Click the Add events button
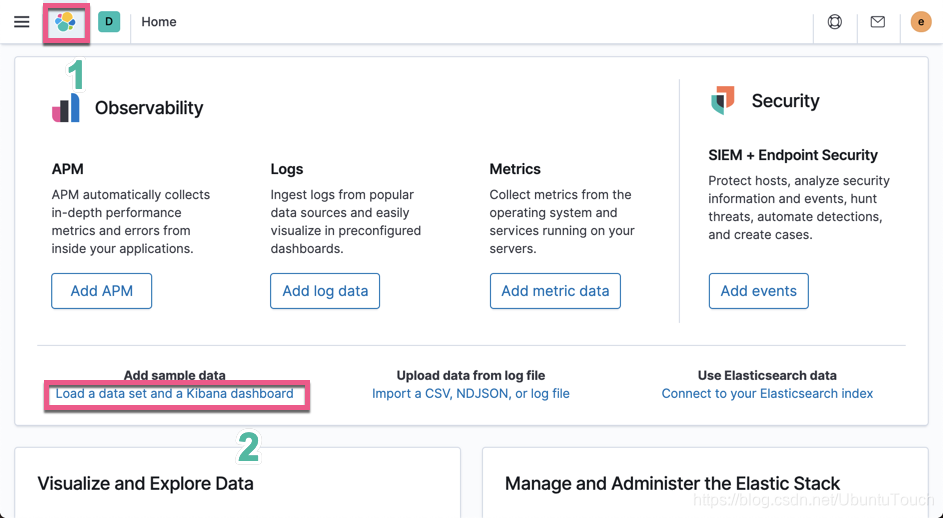The height and width of the screenshot is (518, 943). click(758, 291)
